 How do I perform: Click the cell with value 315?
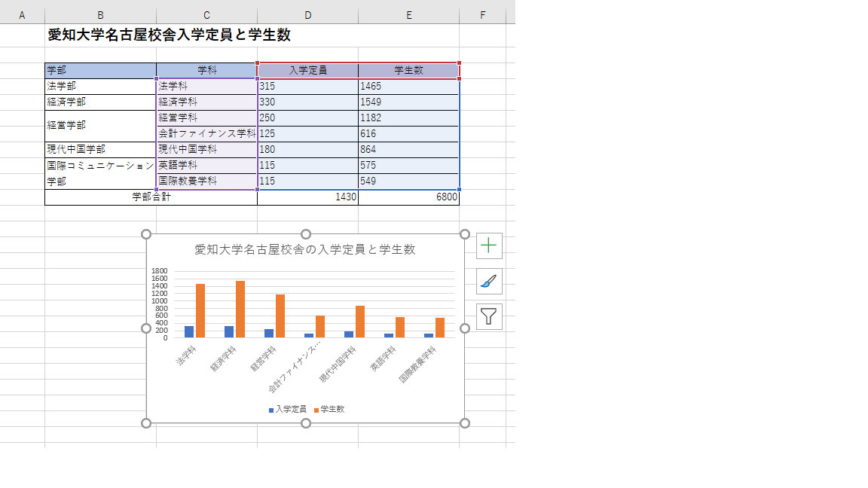307,87
